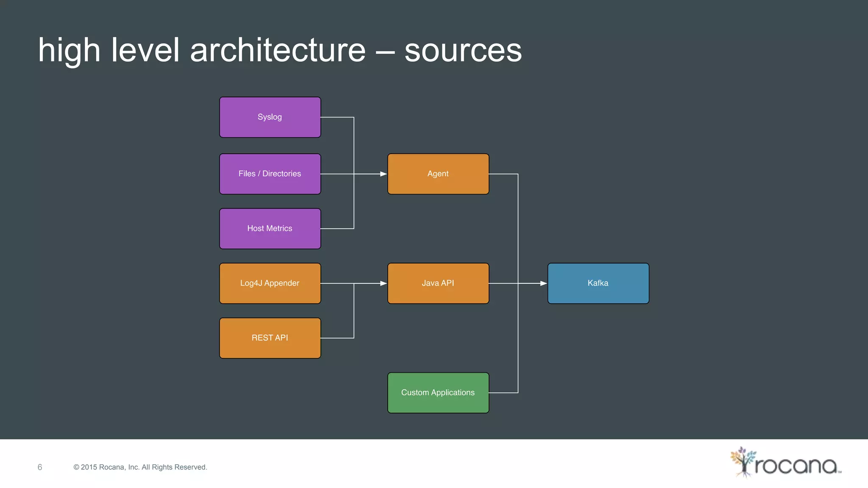The height and width of the screenshot is (488, 868).
Task: Click the 2015 Rocana copyright notice
Action: point(140,467)
